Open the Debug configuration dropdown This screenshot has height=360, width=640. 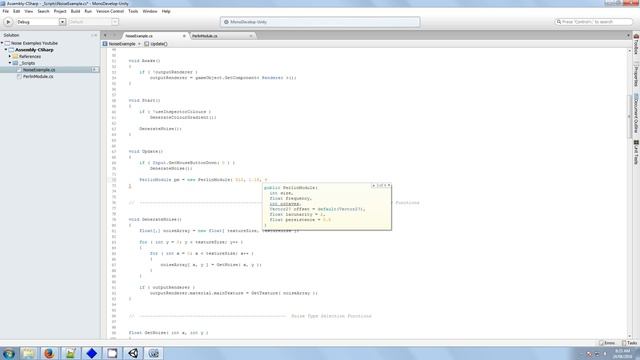(x=41, y=22)
